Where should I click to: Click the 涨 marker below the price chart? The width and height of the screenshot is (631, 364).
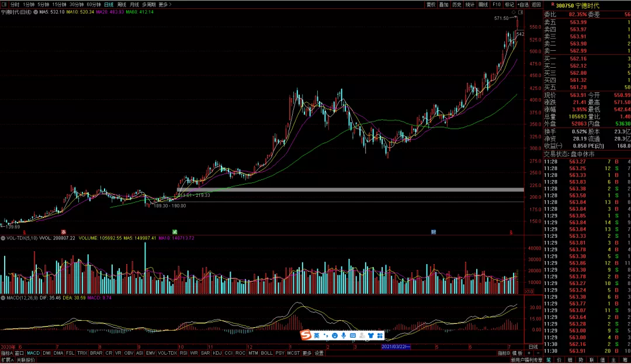[64, 232]
